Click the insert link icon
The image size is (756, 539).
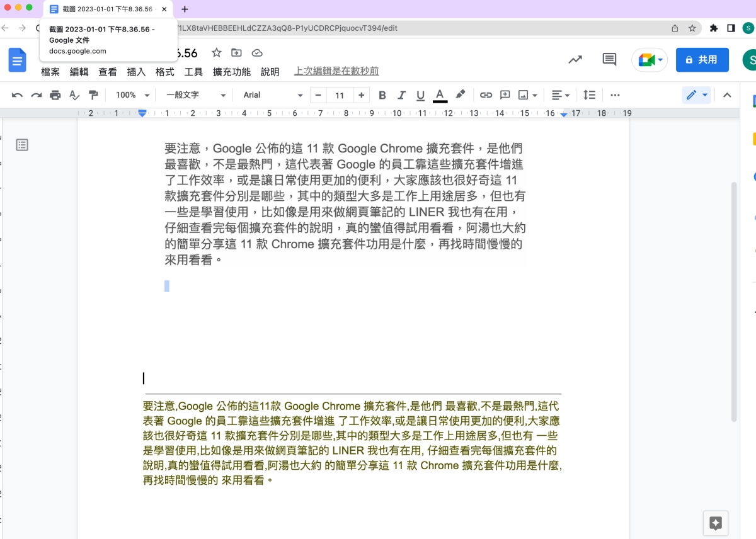pos(486,95)
